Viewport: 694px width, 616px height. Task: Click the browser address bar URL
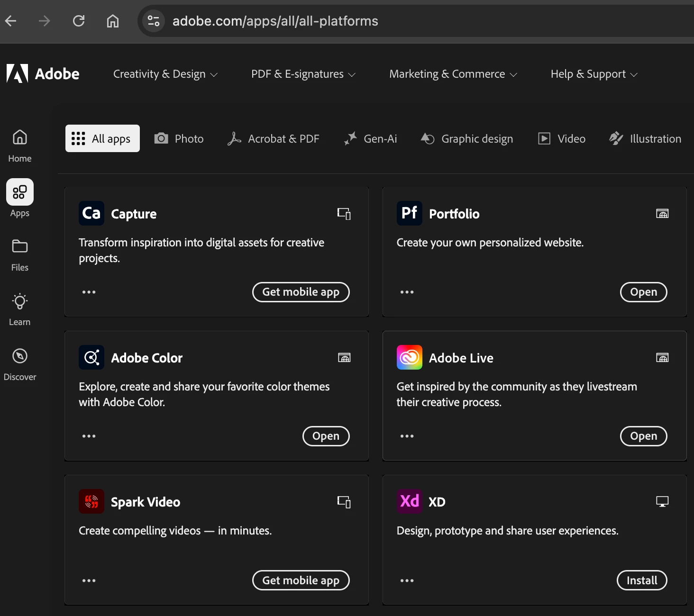[x=275, y=21]
